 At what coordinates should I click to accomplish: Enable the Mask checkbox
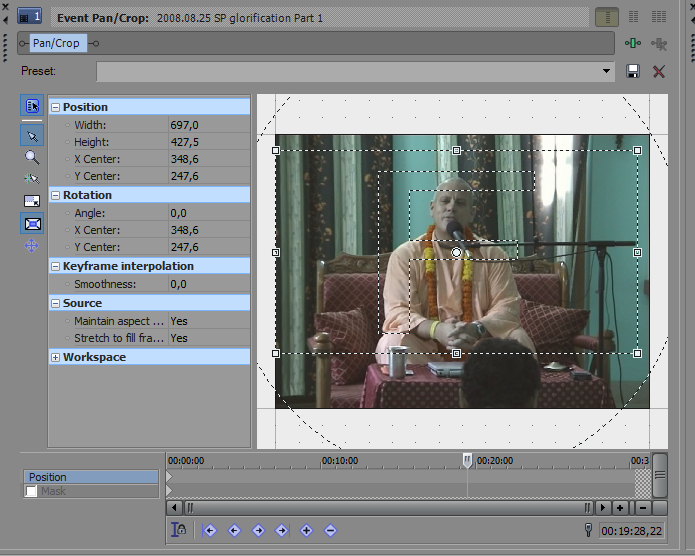pyautogui.click(x=31, y=491)
